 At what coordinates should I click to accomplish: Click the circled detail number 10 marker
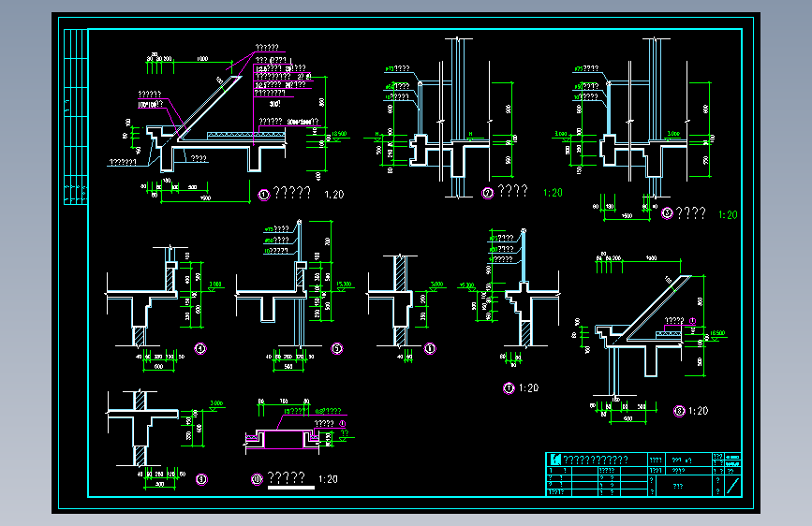pos(258,479)
